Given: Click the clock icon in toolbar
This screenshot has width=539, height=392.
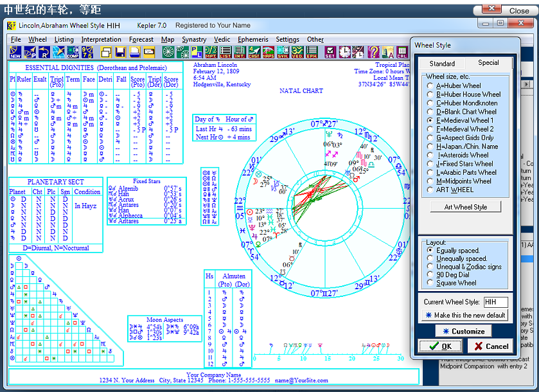Looking at the screenshot, I should 345,52.
